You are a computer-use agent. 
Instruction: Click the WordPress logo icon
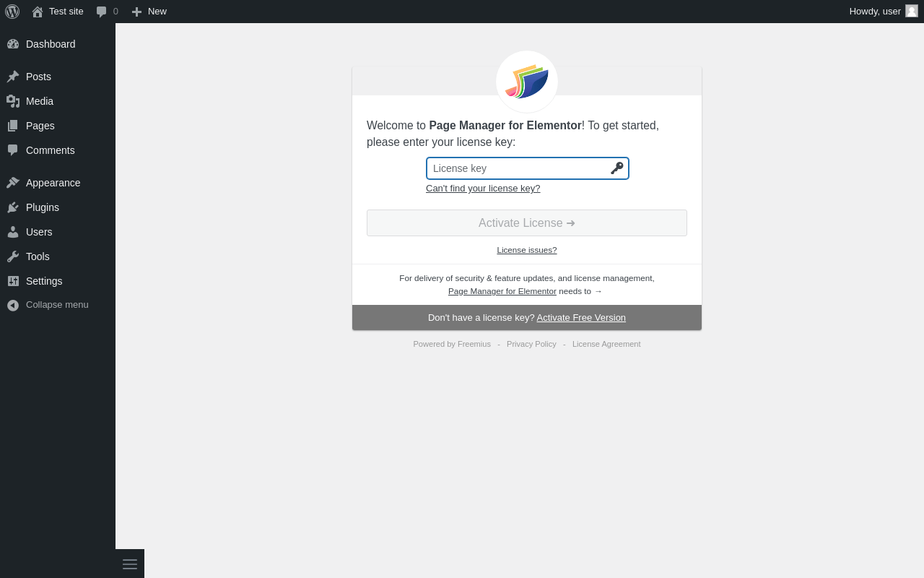click(12, 12)
